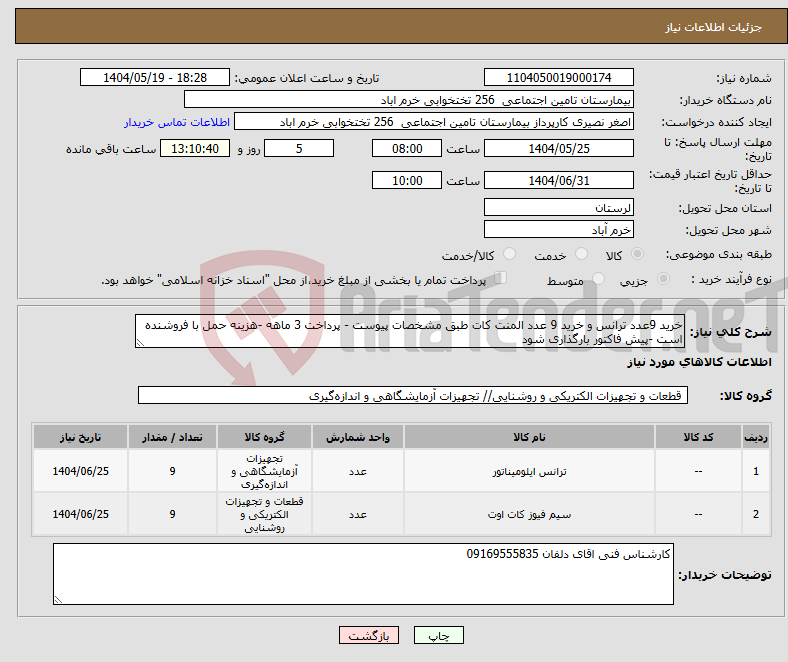Click the request creator field اصغر نصیری
788x662 pixels.
tap(434, 122)
